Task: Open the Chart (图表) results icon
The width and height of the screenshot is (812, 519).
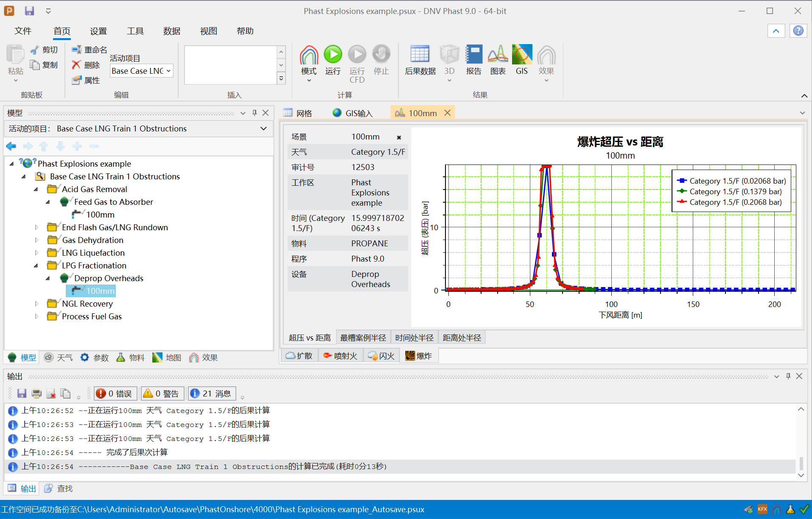Action: click(498, 55)
